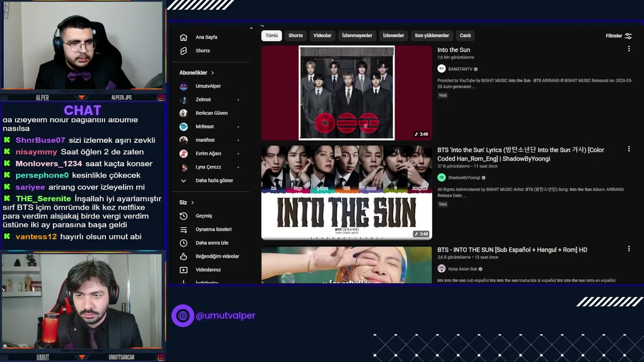Expand Abonelikler section chevron
Viewport: 644px width, 362px height.
(212, 73)
